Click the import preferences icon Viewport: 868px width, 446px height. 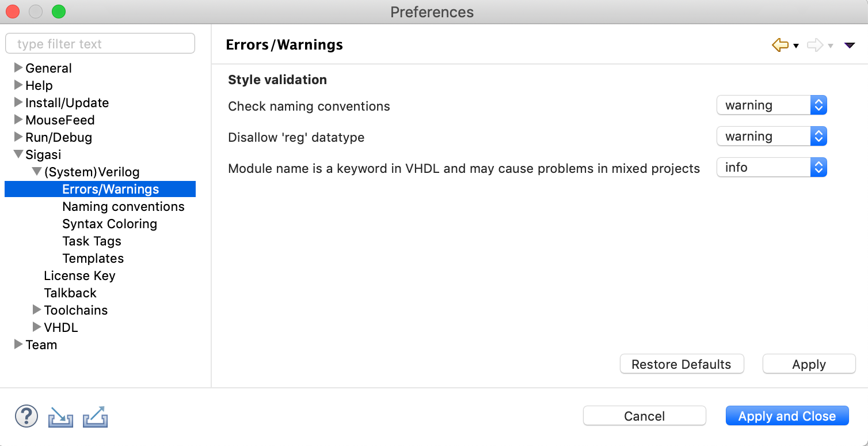pyautogui.click(x=60, y=417)
